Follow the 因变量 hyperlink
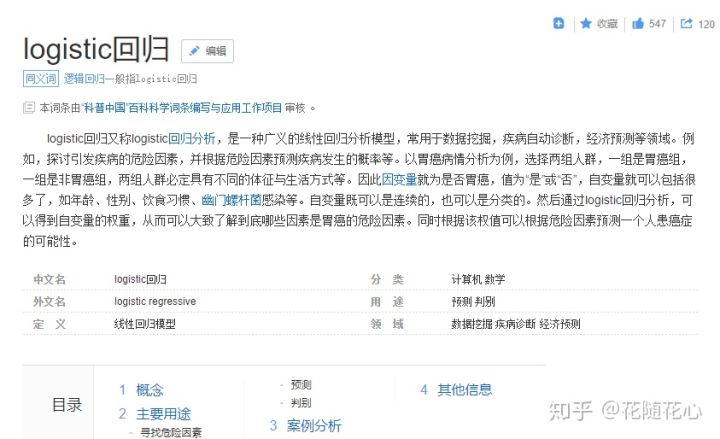Screen dimensions: 720x439 [x=399, y=181]
